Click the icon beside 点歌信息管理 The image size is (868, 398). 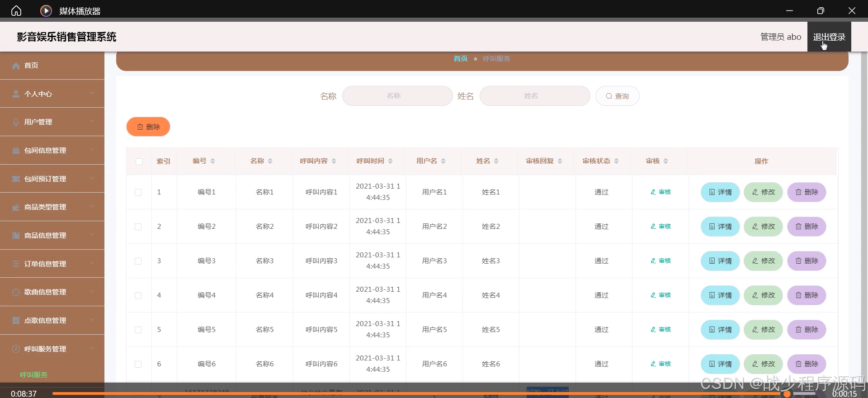16,320
